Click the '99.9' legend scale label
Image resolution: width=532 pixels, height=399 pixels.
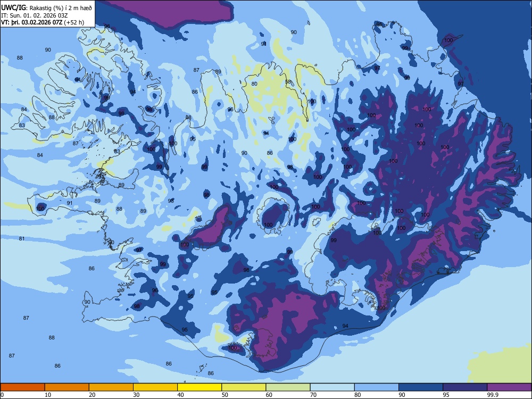(x=492, y=395)
